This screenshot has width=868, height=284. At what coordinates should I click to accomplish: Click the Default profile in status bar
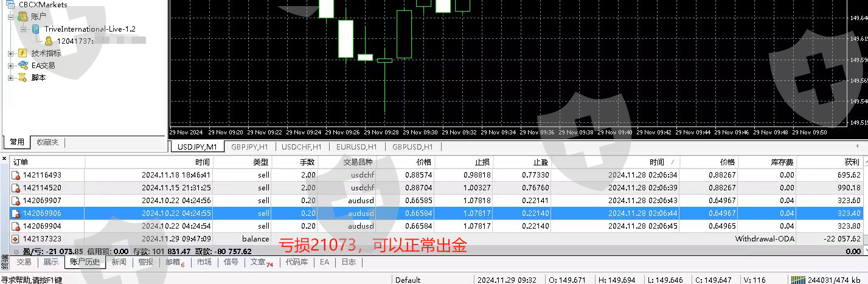click(x=408, y=280)
